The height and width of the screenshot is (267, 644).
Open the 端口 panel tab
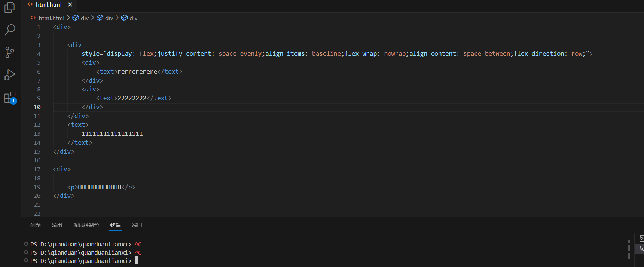[x=137, y=225]
